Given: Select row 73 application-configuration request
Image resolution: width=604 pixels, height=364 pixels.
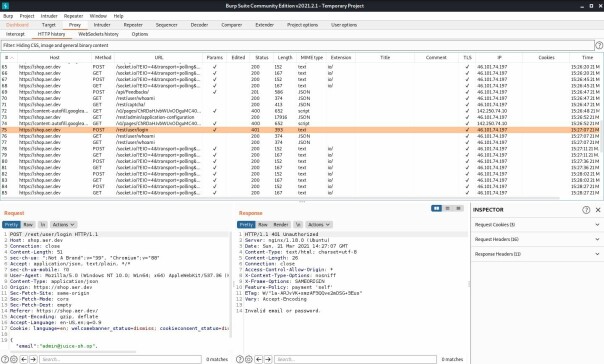Looking at the screenshot, I should click(300, 117).
